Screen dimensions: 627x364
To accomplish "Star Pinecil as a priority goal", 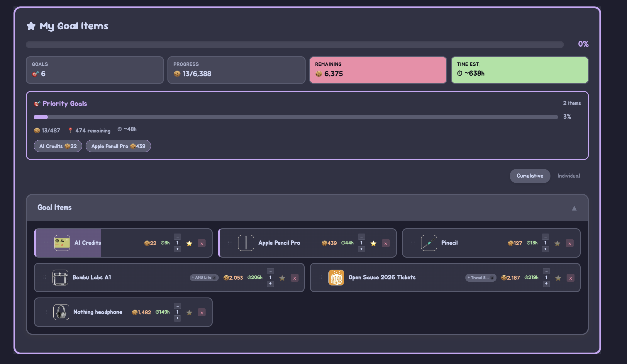I will pos(557,243).
